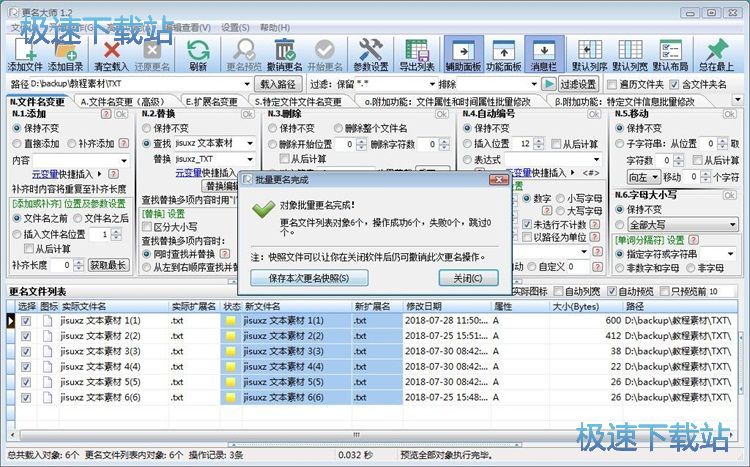Image resolution: width=750 pixels, height=467 pixels.
Task: Click the 保存本次更名快照(S) button
Action: (x=309, y=278)
